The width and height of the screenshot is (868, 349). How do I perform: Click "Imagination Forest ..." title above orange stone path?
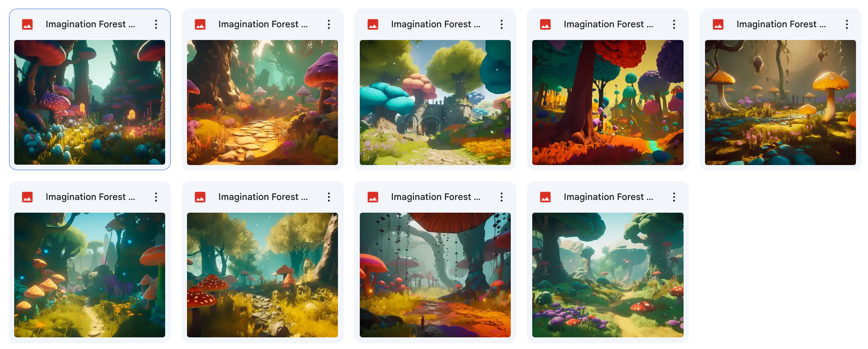(x=263, y=24)
